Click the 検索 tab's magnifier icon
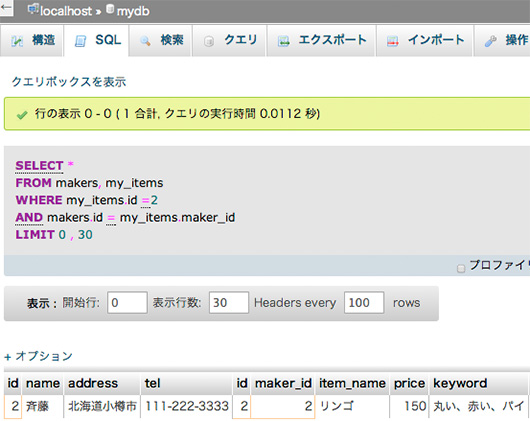 point(145,42)
